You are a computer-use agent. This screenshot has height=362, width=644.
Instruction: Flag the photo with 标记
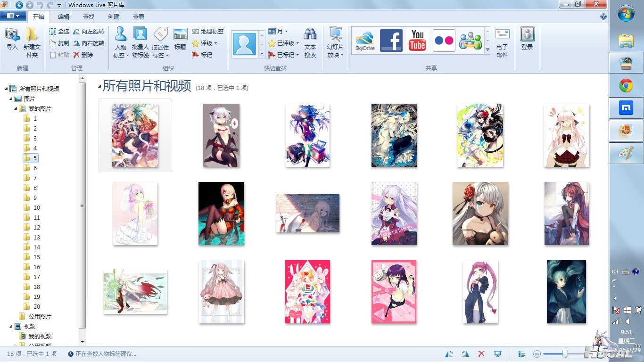202,55
